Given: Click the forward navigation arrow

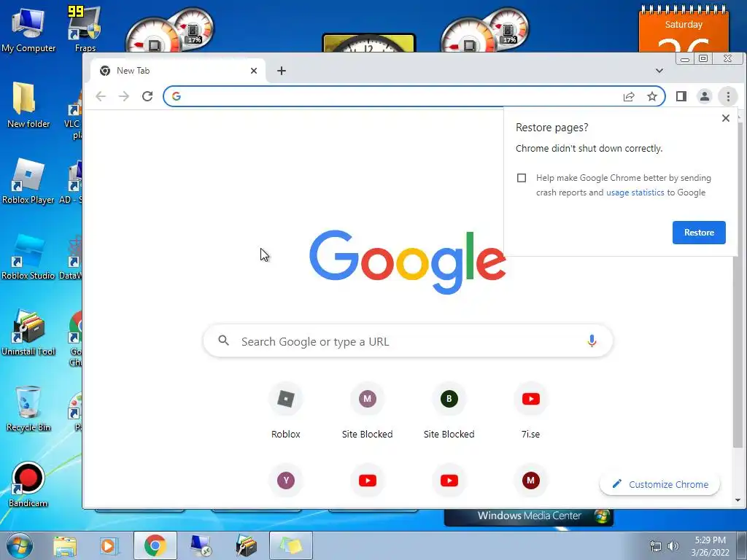Looking at the screenshot, I should click(x=124, y=96).
